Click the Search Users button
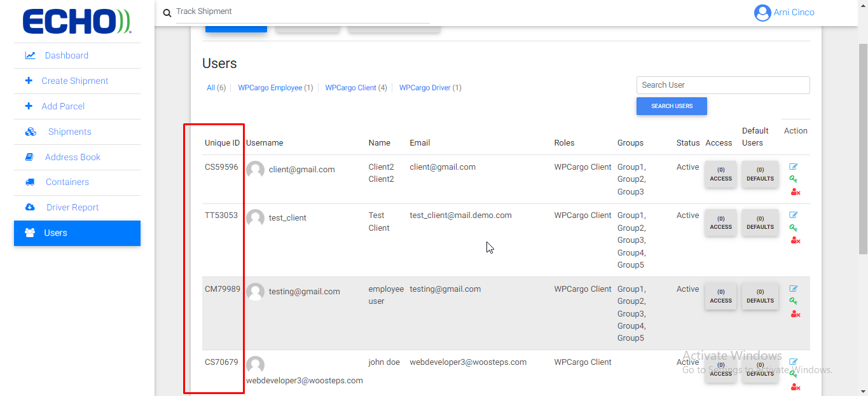868x396 pixels. point(672,106)
